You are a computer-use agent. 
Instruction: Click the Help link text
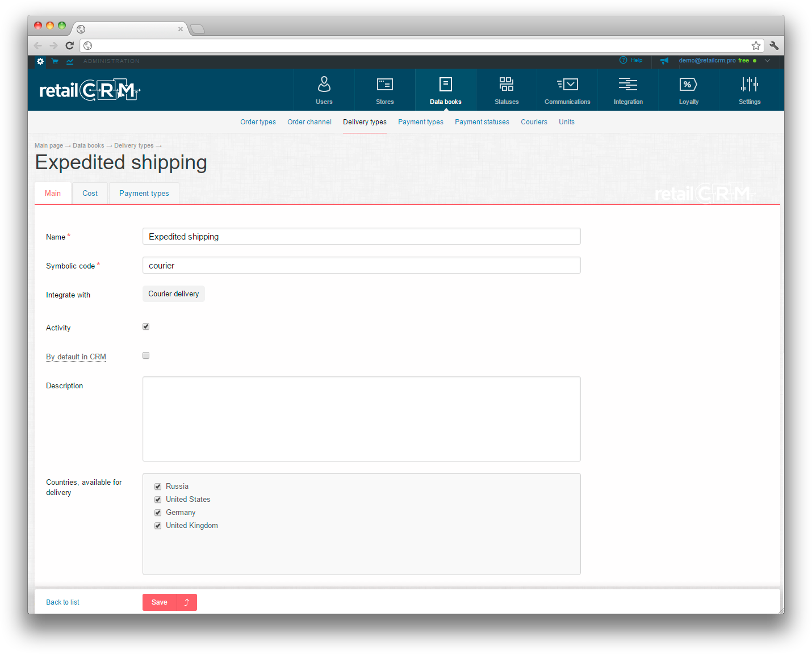coord(637,60)
